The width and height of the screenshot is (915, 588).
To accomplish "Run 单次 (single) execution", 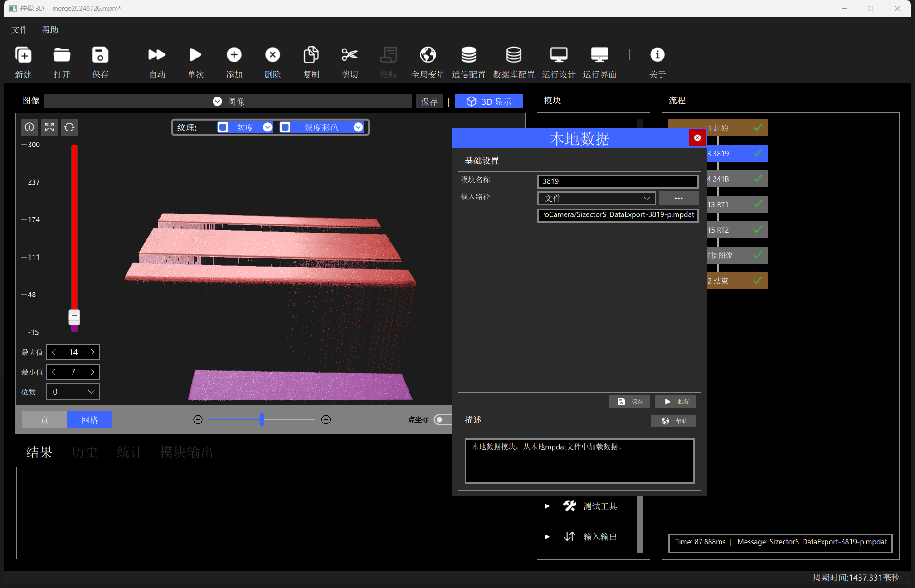I will (x=195, y=55).
